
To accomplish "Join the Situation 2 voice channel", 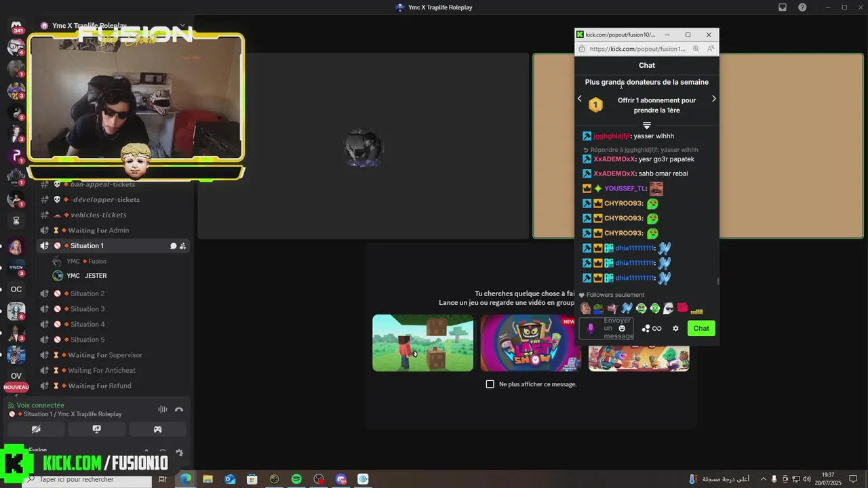I will (x=113, y=293).
